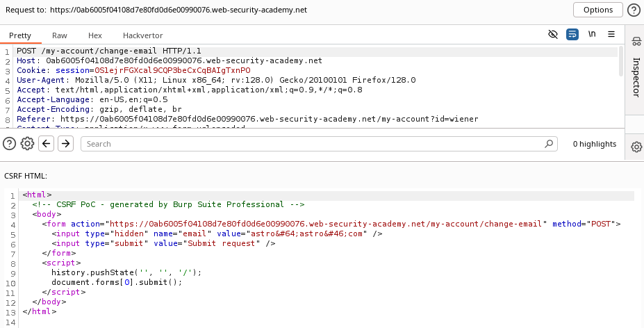
Task: Click the hidden email input line
Action: pyautogui.click(x=217, y=234)
